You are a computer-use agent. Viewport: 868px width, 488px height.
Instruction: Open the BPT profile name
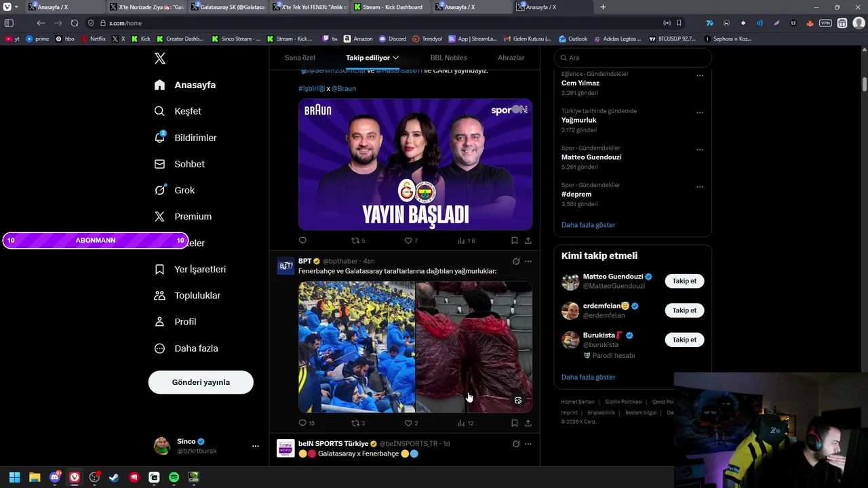304,261
